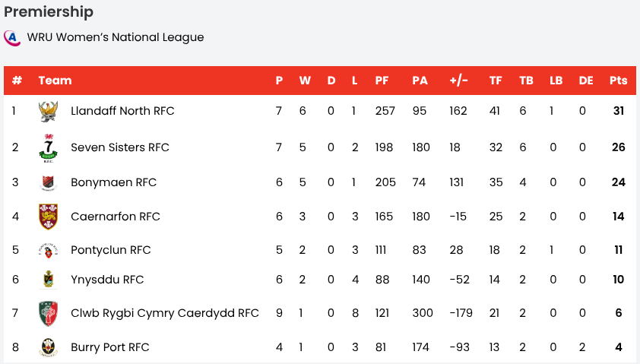This screenshot has width=640, height=364.
Task: Open the Llandaff North RFC team link
Action: point(122,111)
